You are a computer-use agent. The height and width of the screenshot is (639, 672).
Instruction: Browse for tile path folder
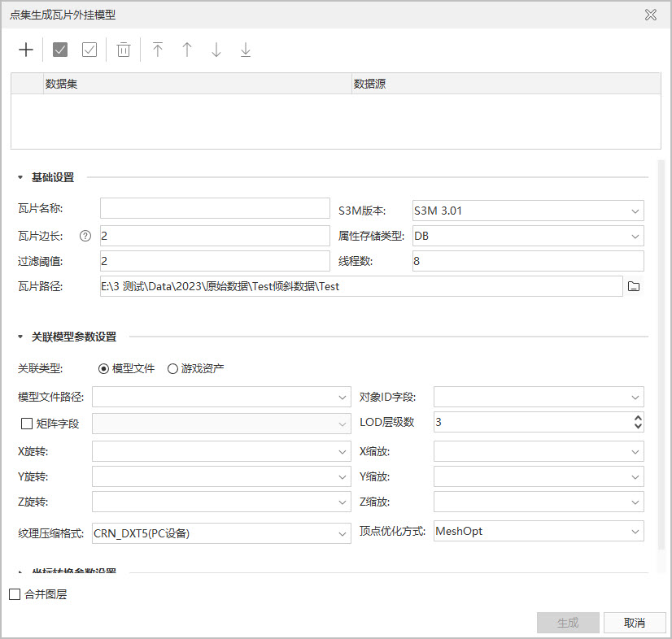(635, 286)
